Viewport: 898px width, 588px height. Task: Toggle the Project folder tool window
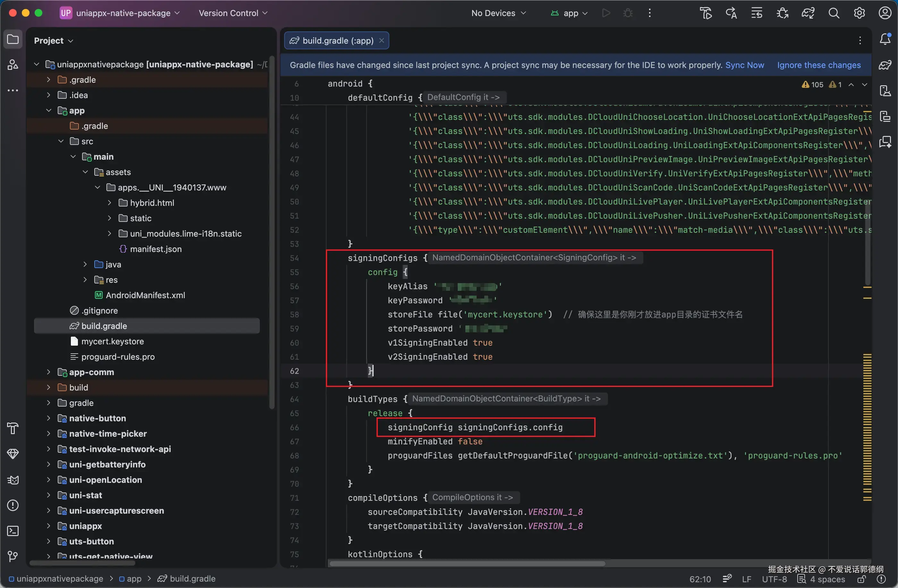click(x=13, y=39)
